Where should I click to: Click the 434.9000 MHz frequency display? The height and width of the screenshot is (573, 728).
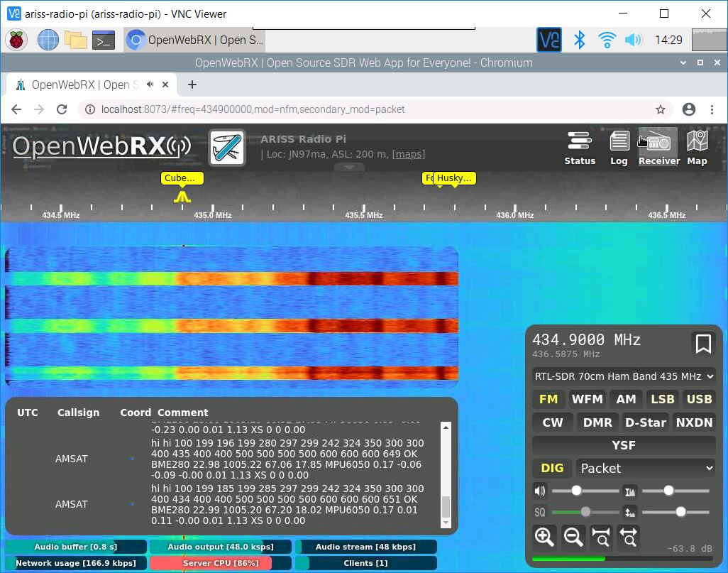[586, 339]
